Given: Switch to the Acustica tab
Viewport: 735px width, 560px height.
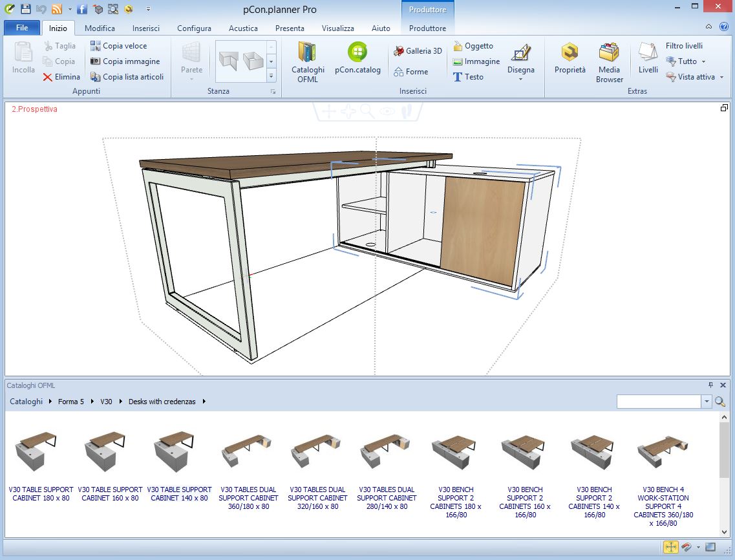Looking at the screenshot, I should coord(243,28).
